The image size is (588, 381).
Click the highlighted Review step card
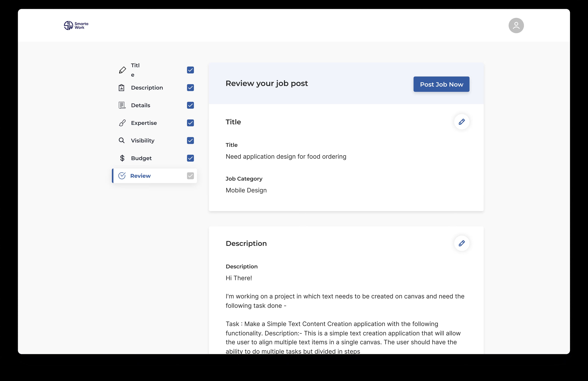tap(154, 176)
